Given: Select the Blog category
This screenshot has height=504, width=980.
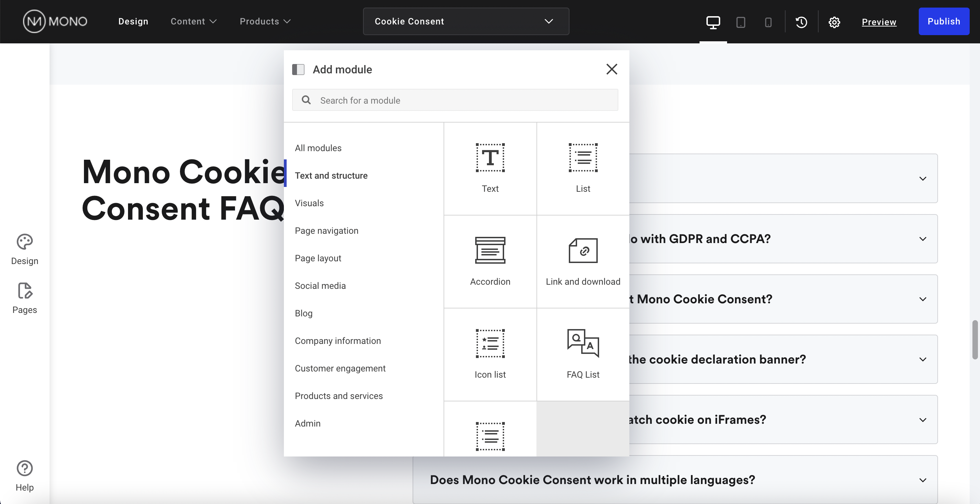Looking at the screenshot, I should click(x=303, y=313).
